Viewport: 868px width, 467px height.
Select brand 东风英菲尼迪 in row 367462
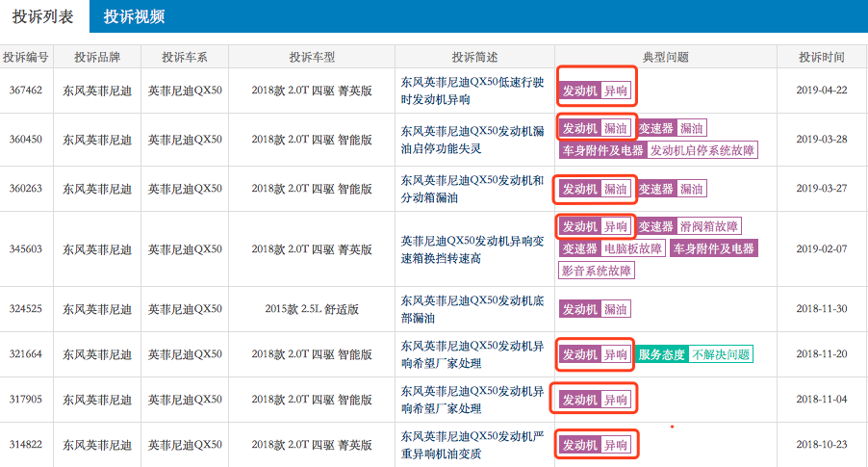tap(97, 91)
